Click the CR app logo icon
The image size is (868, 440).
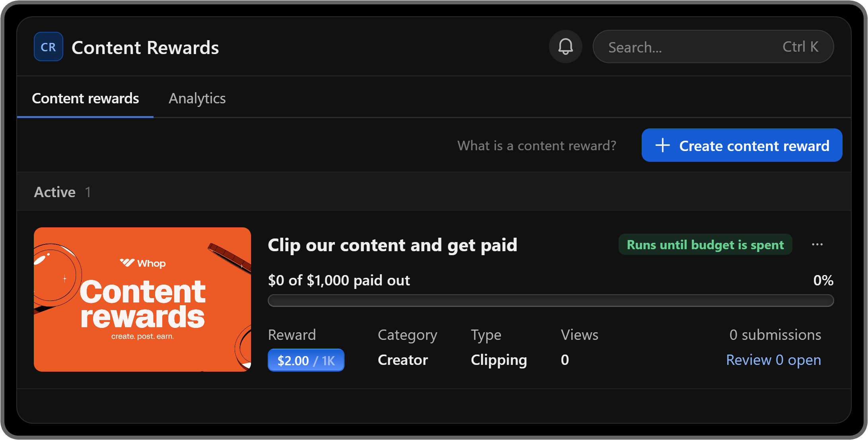pos(48,47)
